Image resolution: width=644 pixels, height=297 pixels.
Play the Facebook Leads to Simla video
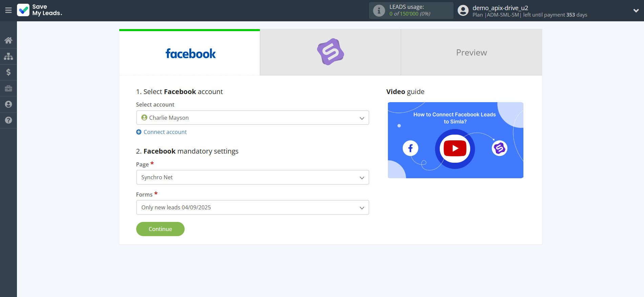455,148
